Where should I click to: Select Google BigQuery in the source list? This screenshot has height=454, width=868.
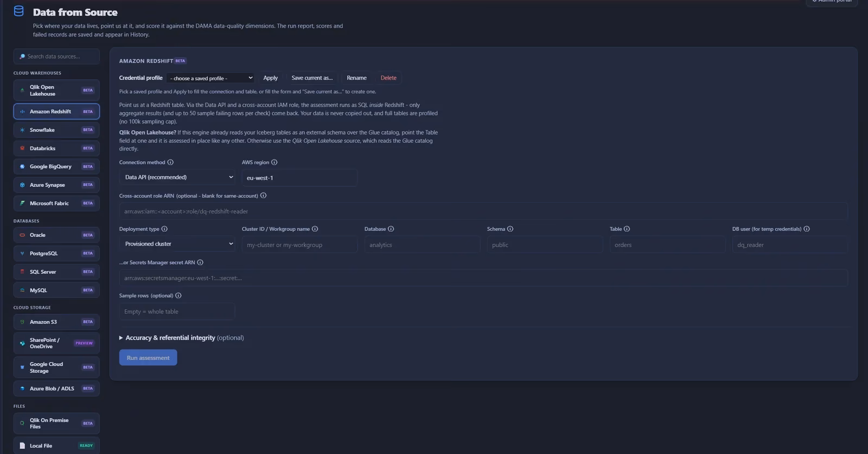pyautogui.click(x=56, y=167)
